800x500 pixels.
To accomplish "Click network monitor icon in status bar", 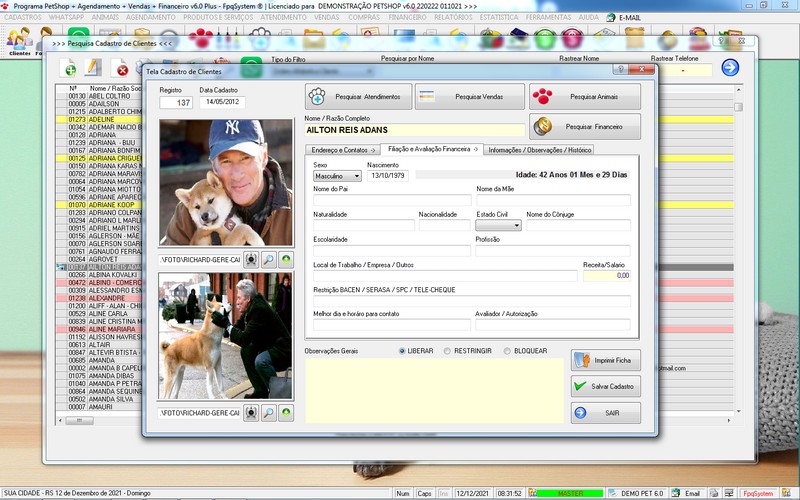I will click(730, 493).
